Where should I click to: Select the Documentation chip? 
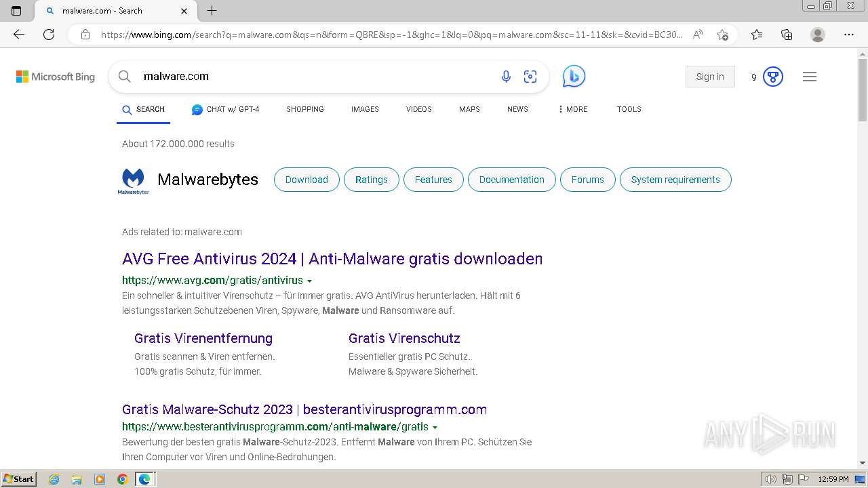(512, 180)
